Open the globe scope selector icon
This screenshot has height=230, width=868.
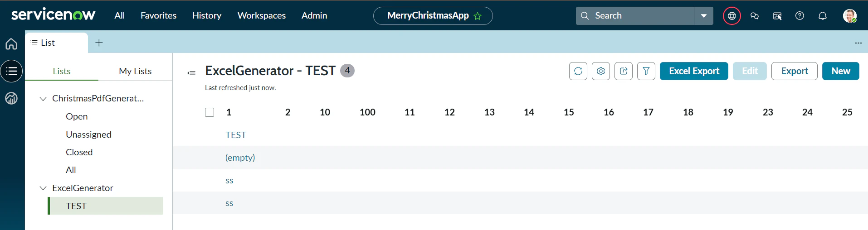[732, 16]
